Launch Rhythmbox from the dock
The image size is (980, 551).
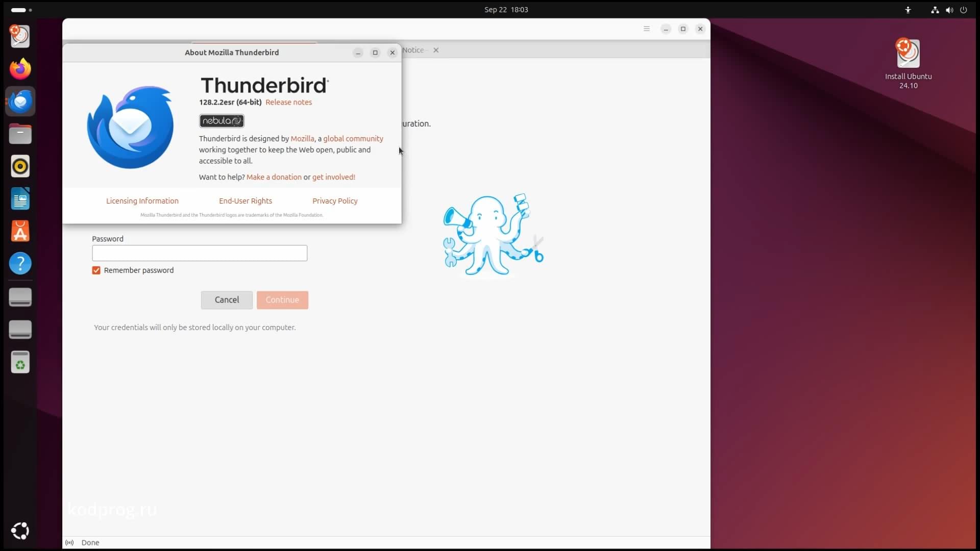[20, 166]
